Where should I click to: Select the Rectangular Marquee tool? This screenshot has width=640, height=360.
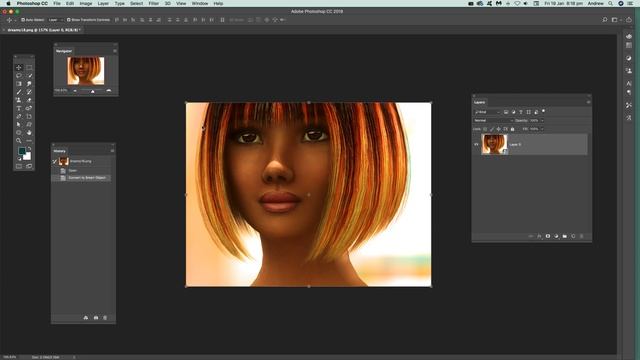29,67
